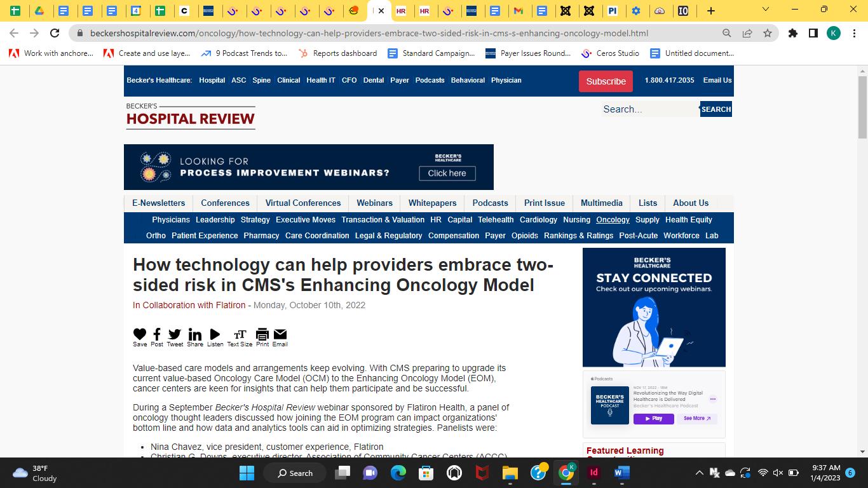Click the Stay Connected webinars ad image
Screen dimensions: 868x488
pos(654,308)
